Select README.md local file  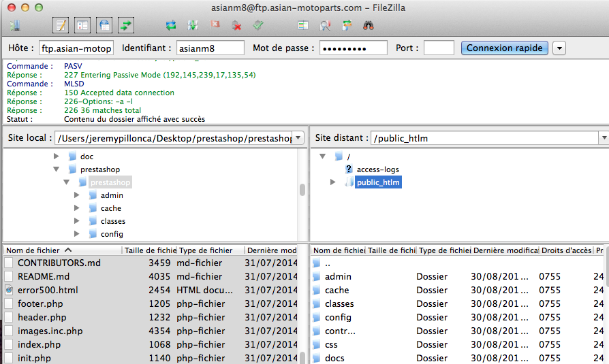coord(151,276)
